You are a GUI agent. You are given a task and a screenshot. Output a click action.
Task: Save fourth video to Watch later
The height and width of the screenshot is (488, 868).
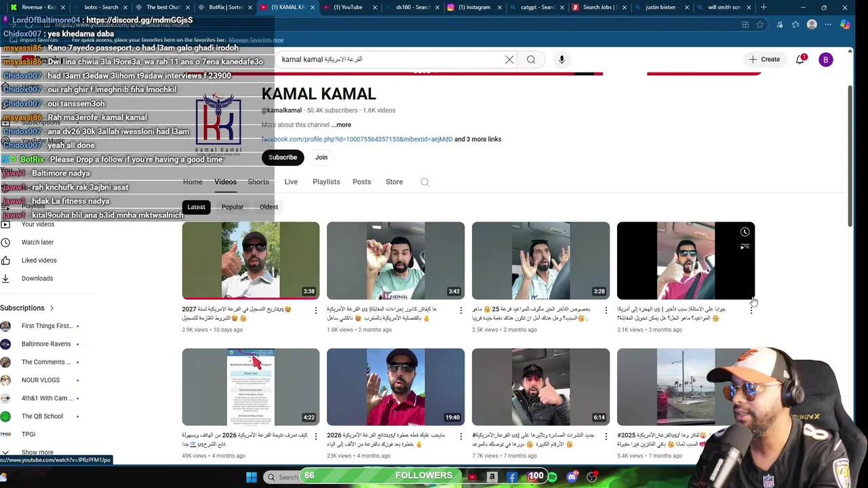[x=745, y=232]
